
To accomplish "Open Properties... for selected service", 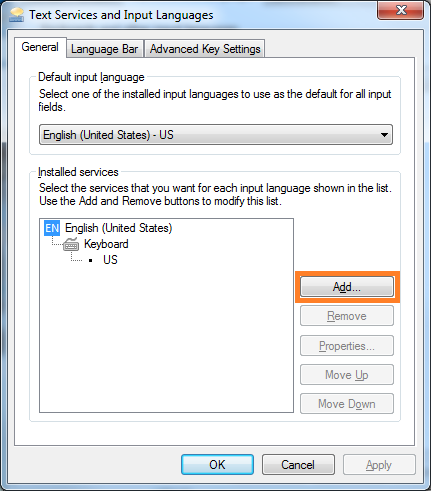I will 347,346.
